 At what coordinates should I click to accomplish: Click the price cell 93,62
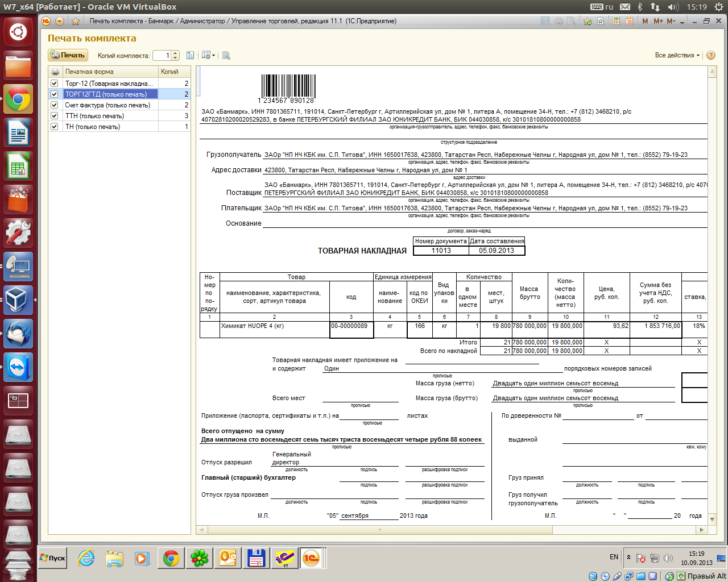pos(607,330)
